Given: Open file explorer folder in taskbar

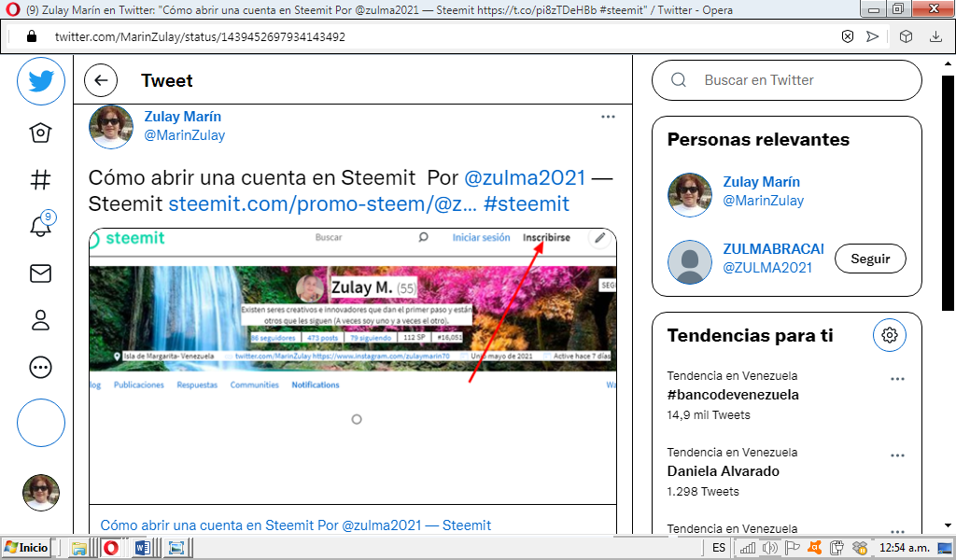Looking at the screenshot, I should coord(78,549).
